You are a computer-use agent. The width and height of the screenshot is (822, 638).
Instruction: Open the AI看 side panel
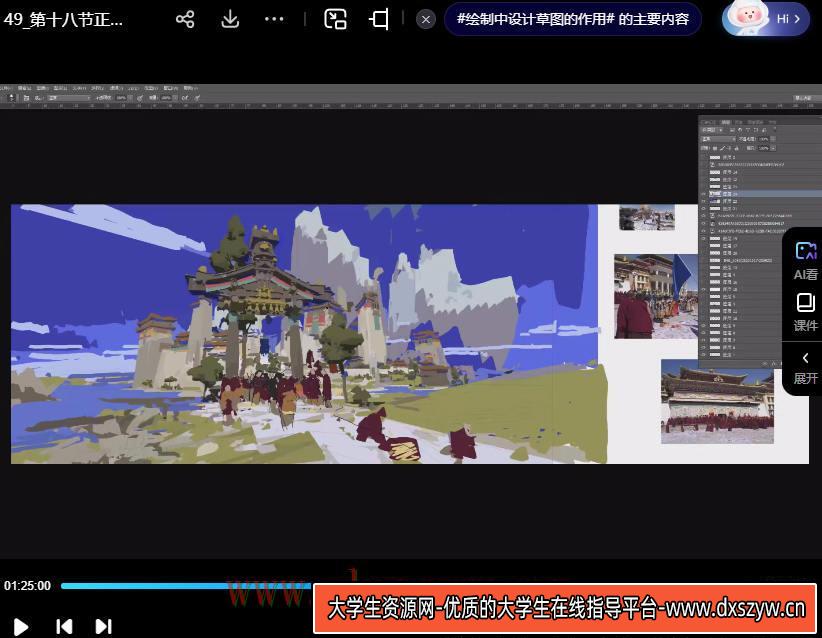coord(806,261)
